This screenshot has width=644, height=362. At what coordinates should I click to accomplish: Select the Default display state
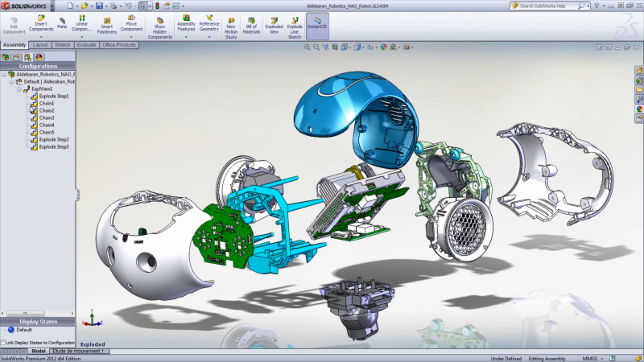23,330
